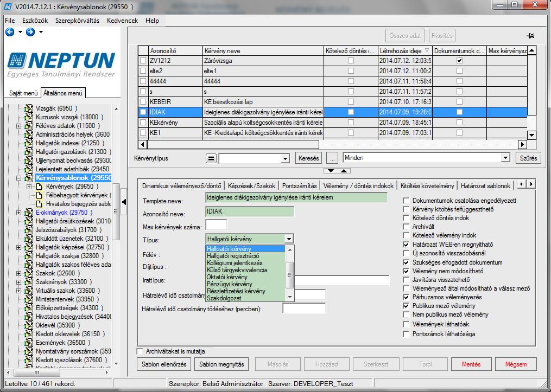Click the Szűrés button
Image resolution: width=551 pixels, height=392 pixels.
click(529, 158)
